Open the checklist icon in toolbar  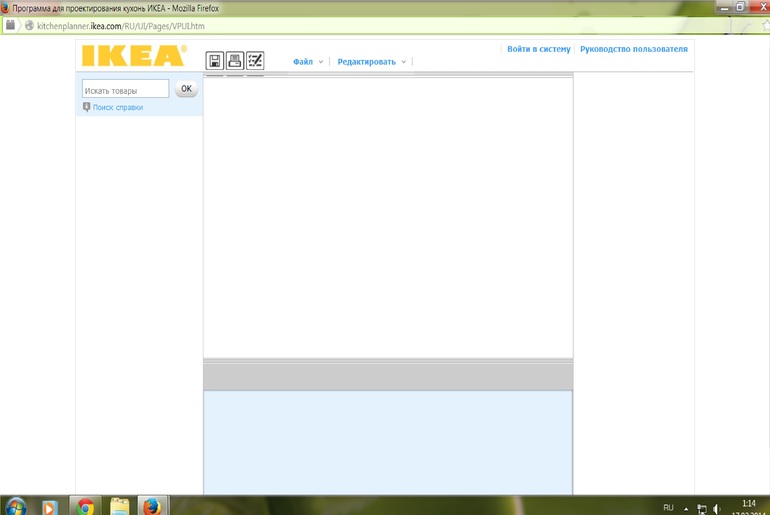point(255,61)
